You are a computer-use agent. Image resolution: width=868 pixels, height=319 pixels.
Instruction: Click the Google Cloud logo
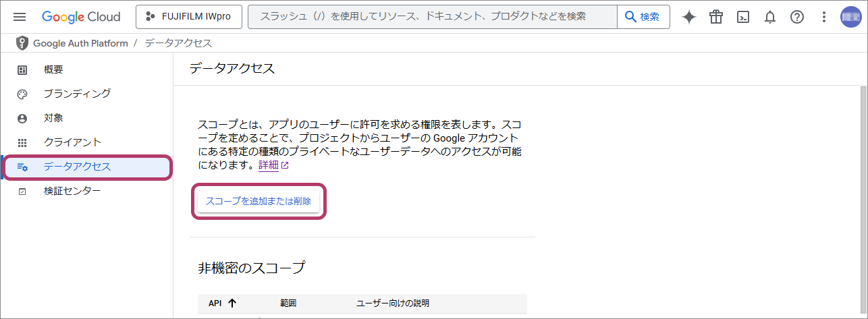click(81, 17)
